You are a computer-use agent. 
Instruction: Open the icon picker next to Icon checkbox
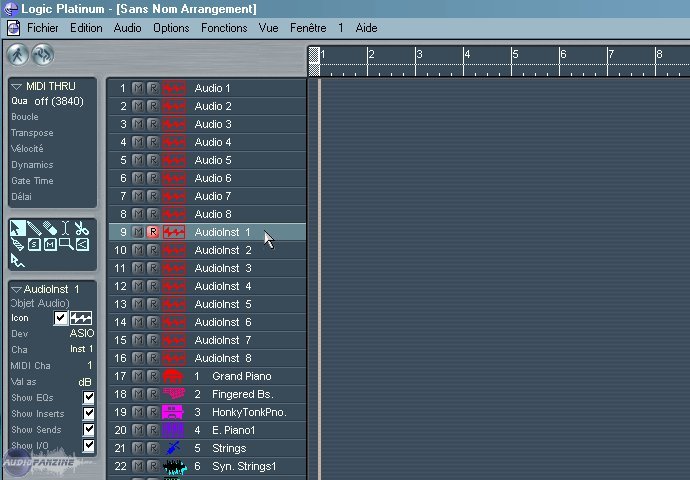tap(81, 318)
